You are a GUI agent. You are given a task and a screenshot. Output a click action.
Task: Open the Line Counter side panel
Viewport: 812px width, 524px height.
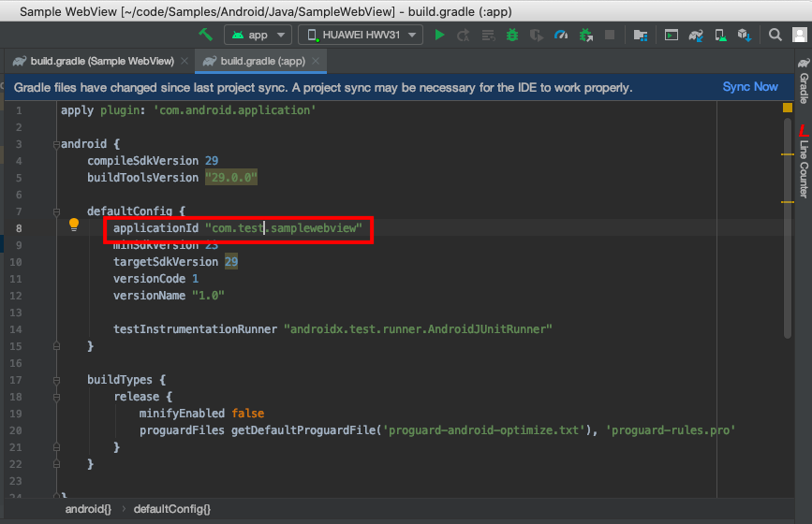pos(804,163)
